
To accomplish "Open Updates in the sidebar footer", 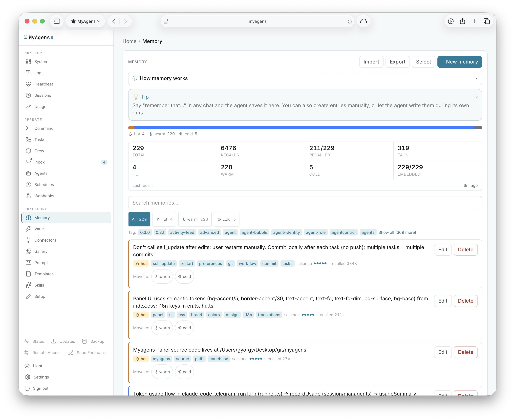I will coord(63,341).
